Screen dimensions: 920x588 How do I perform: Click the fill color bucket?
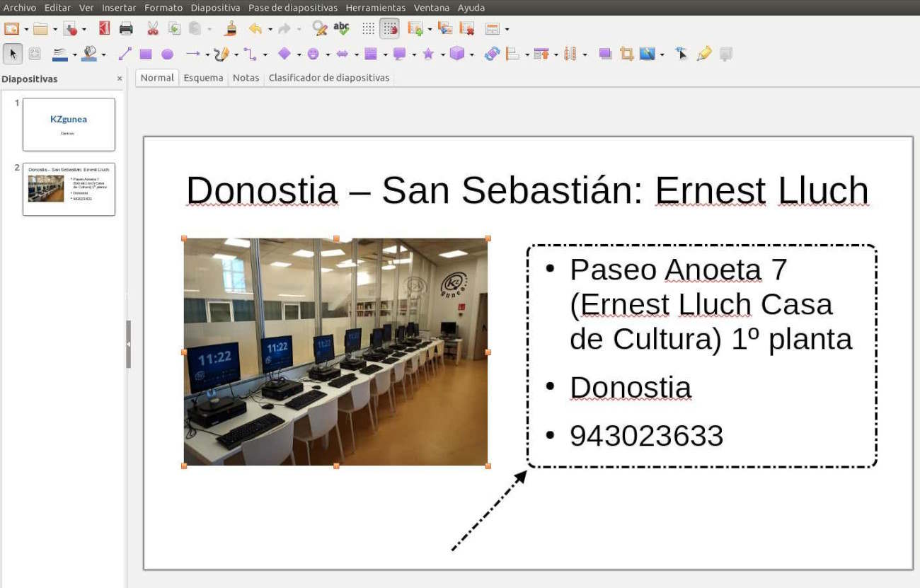[x=89, y=54]
